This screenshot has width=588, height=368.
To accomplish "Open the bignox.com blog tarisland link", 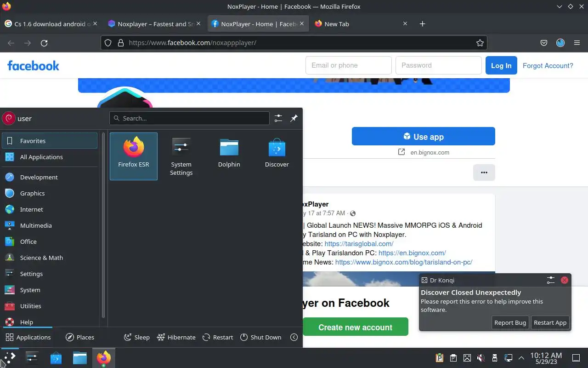I will [404, 262].
